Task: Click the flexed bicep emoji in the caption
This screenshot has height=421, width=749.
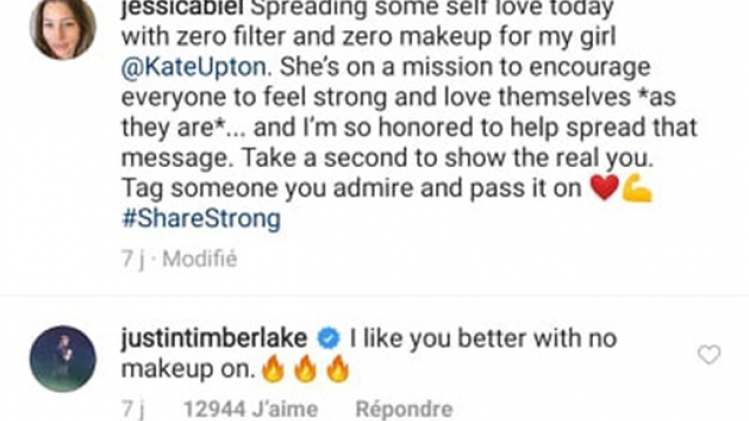Action: click(x=636, y=188)
